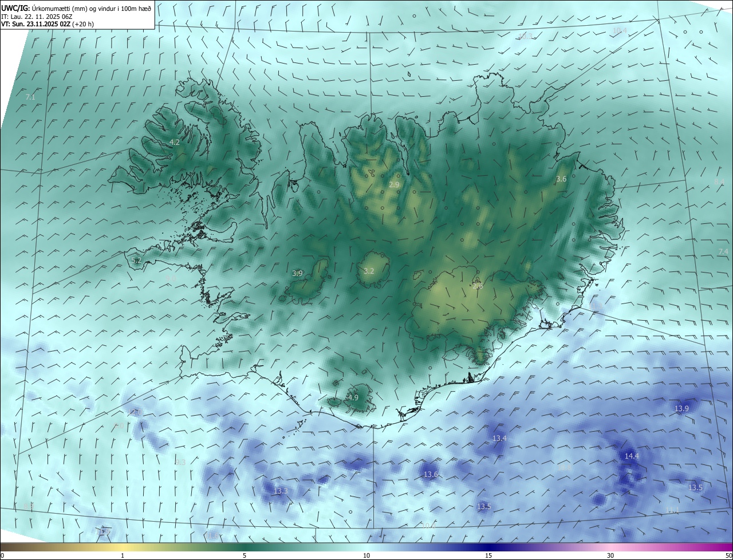Click the 3.6 value label
Viewport: 733px width, 560px height.
tap(561, 179)
